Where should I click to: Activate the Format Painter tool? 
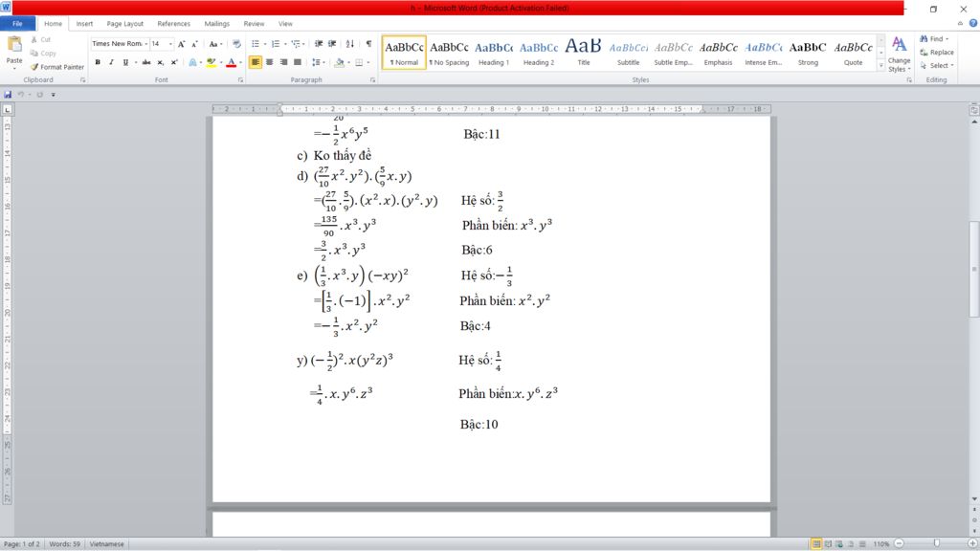(56, 67)
